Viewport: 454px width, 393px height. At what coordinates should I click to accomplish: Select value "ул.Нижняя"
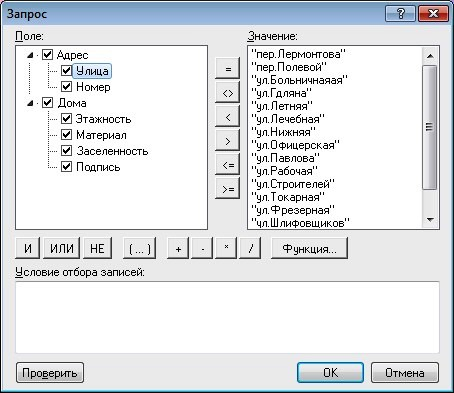click(x=283, y=132)
